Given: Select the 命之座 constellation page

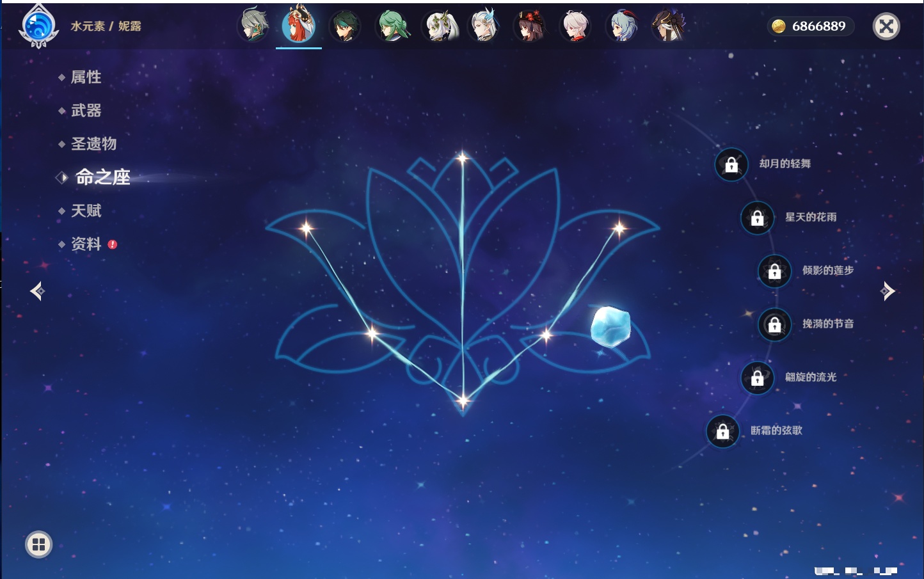Looking at the screenshot, I should 102,177.
